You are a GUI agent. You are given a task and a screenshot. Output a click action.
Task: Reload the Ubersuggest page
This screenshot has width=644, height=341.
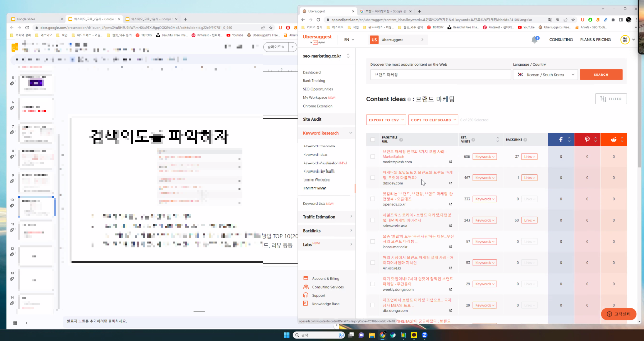coord(318,20)
